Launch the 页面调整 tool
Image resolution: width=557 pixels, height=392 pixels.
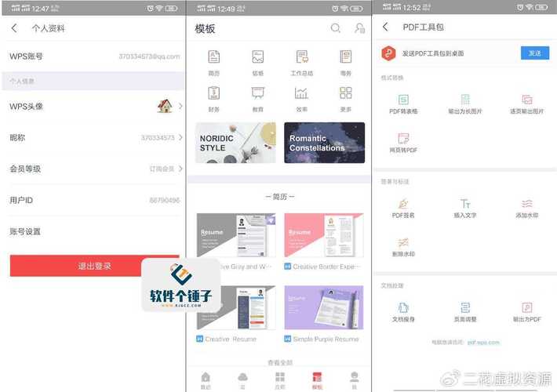click(465, 312)
